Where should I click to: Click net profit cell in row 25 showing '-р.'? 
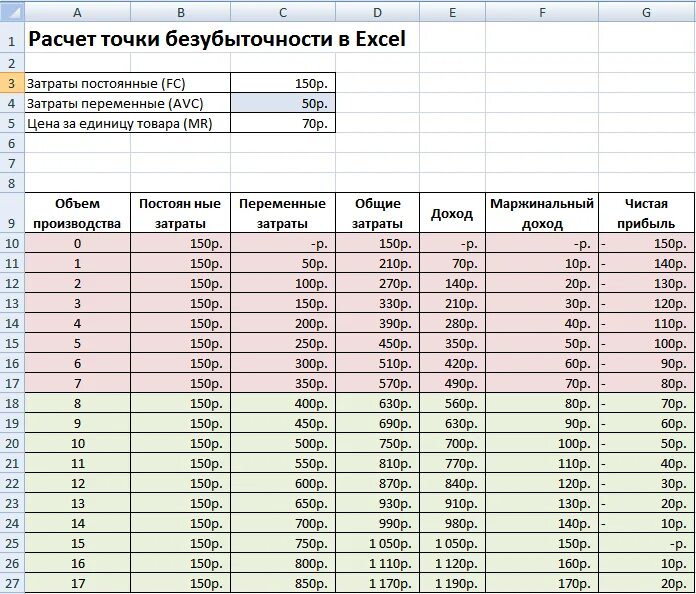click(x=646, y=543)
